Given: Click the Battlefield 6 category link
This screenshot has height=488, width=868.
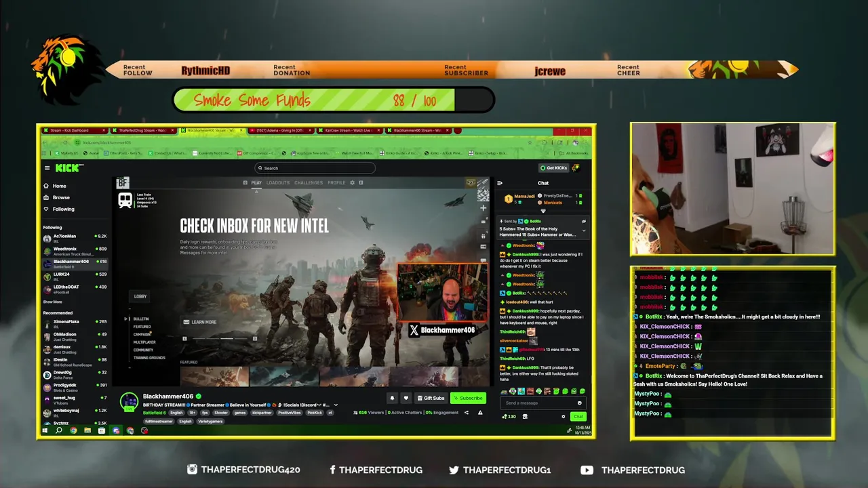Looking at the screenshot, I should (x=154, y=412).
